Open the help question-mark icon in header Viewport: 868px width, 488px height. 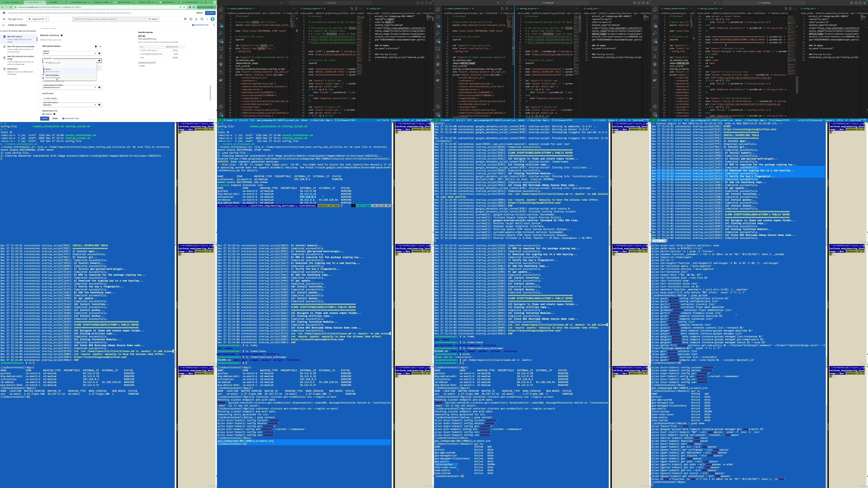click(x=202, y=19)
